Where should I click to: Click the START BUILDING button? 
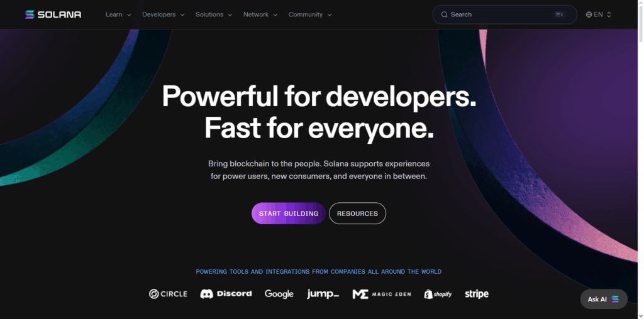click(x=289, y=214)
